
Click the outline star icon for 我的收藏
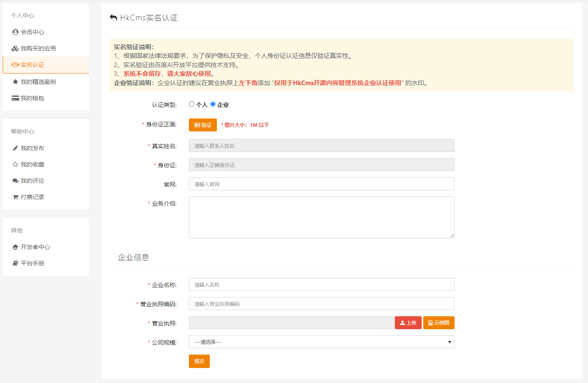click(15, 164)
